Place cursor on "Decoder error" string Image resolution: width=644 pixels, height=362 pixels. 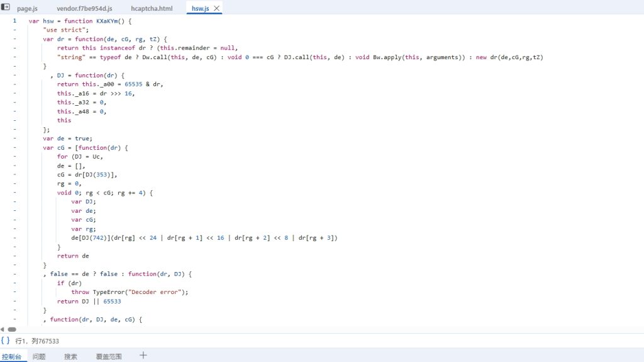click(162, 292)
